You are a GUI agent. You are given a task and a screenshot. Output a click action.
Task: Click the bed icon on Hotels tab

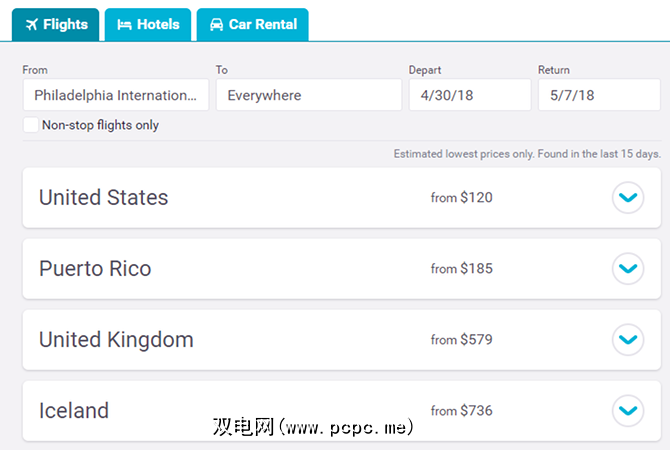[124, 25]
